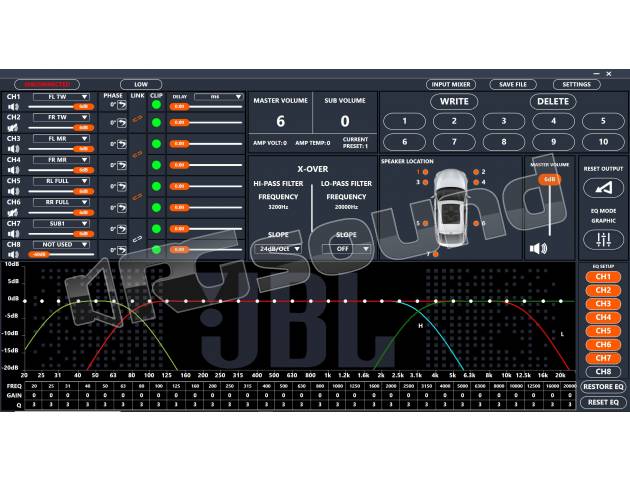Viewport: 630px width, 480px height.
Task: Click the 1k EQ band point
Action: tap(328, 301)
